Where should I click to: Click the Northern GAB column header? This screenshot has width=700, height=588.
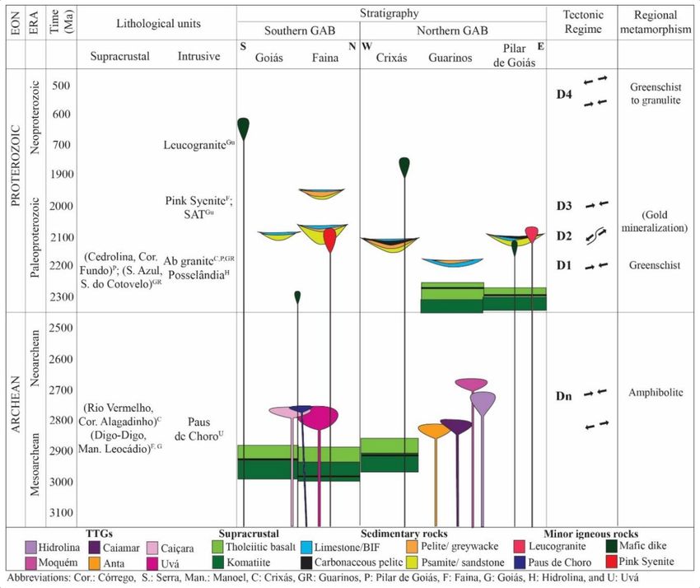click(452, 30)
